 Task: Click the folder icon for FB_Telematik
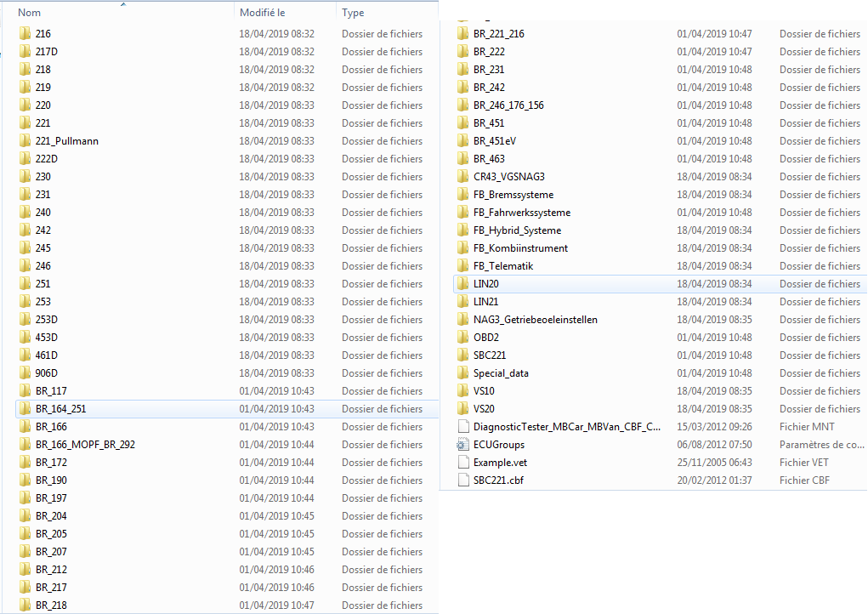click(x=462, y=266)
